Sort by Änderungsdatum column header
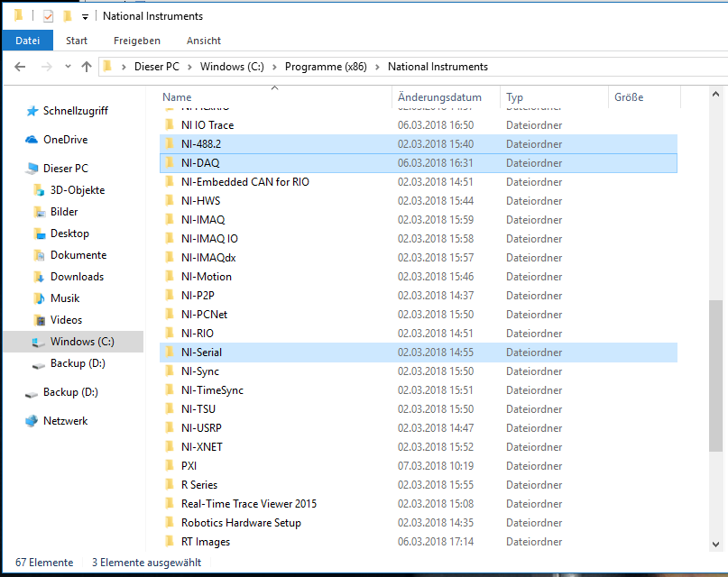728x577 pixels. (x=439, y=97)
